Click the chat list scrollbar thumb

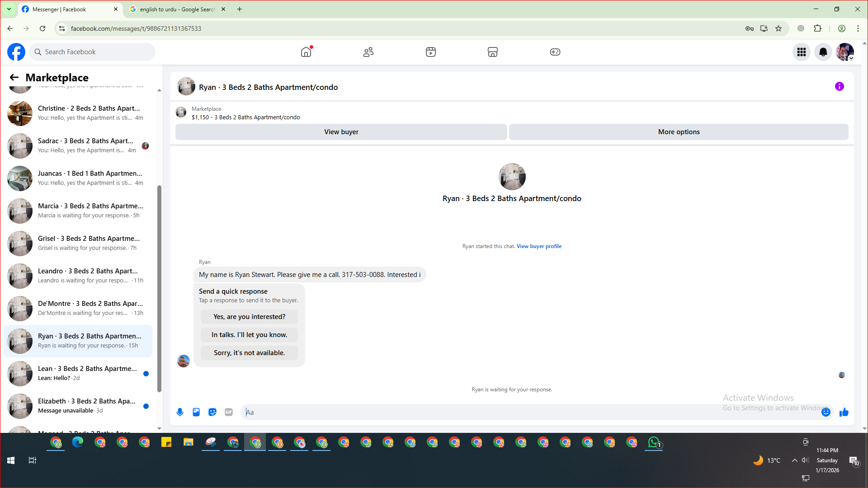click(x=159, y=289)
